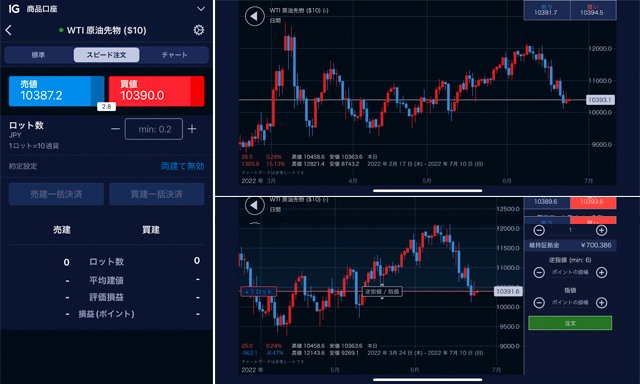Increase 逆指値 stop value with plus circle
This screenshot has width=640, height=384.
tap(601, 272)
